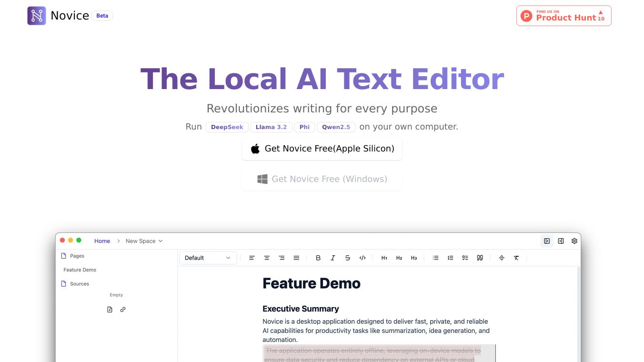Select the Pages section in the sidebar
The height and width of the screenshot is (362, 644).
point(73,256)
